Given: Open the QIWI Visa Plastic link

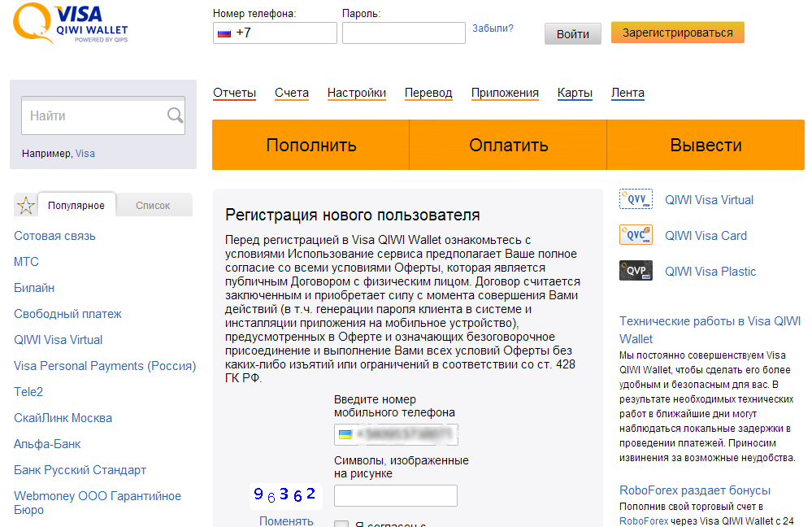Looking at the screenshot, I should 710,272.
